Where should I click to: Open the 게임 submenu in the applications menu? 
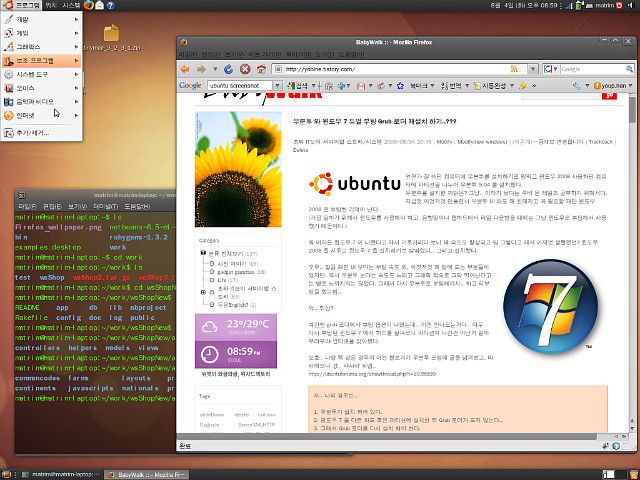coord(41,33)
